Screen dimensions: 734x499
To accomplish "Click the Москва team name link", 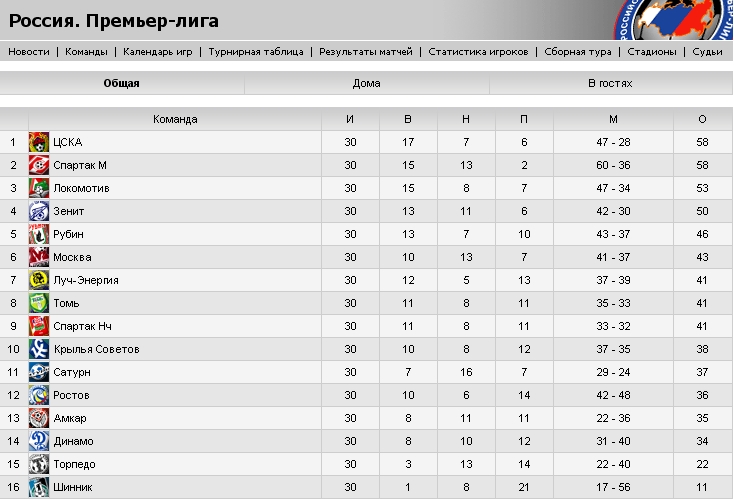I will 72,257.
